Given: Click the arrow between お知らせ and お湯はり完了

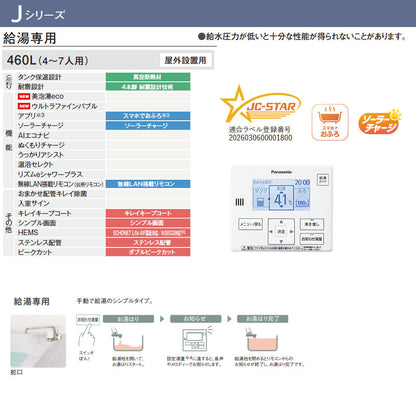Looking at the screenshot, I should click(229, 319).
